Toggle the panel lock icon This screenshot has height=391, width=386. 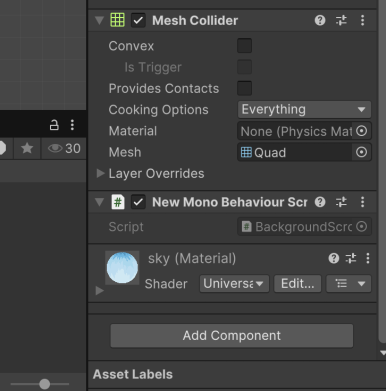click(54, 125)
